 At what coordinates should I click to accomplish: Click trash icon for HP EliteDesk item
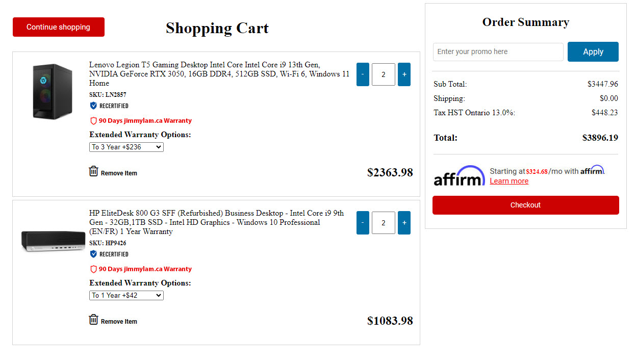point(93,320)
